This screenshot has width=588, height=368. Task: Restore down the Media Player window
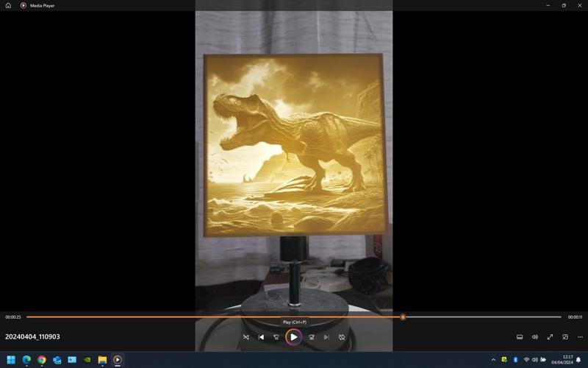(564, 6)
